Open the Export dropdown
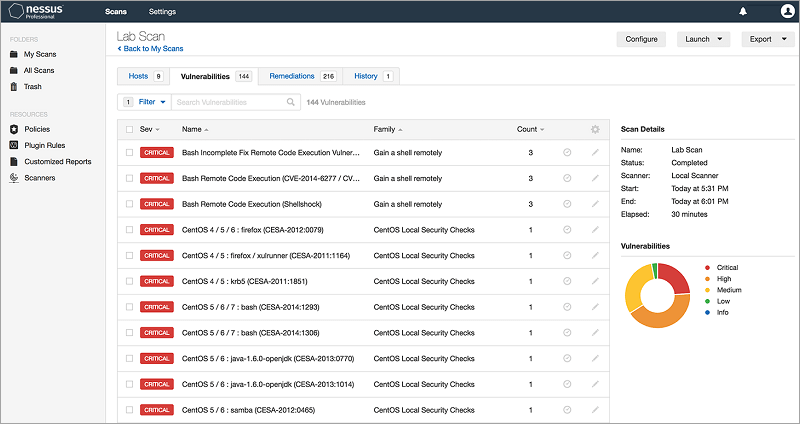Image resolution: width=800 pixels, height=424 pixels. click(768, 39)
